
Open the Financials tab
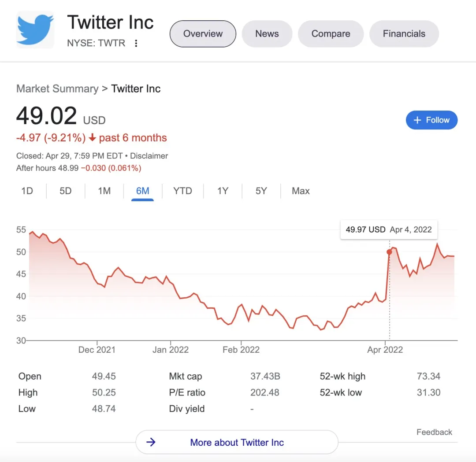404,34
